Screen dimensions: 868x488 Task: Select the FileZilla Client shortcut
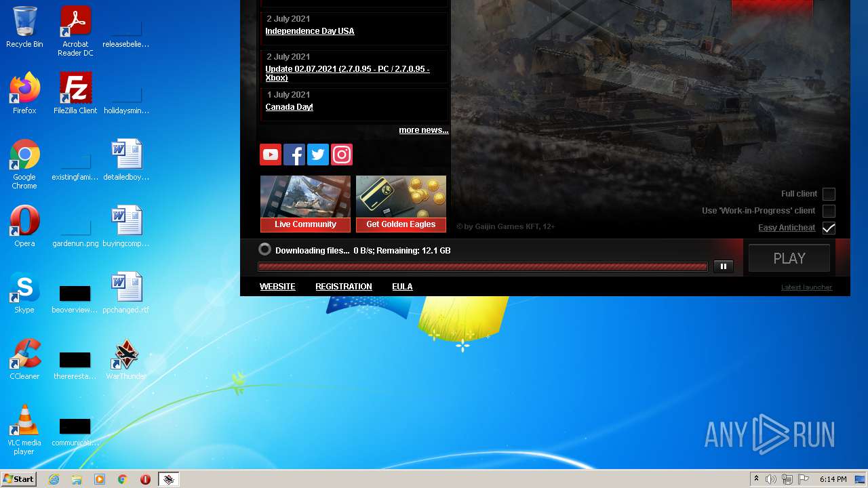75,94
